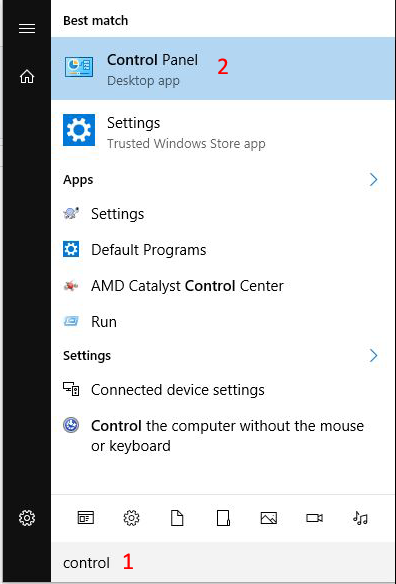Click the search box containing control
The image size is (396, 584).
223,563
